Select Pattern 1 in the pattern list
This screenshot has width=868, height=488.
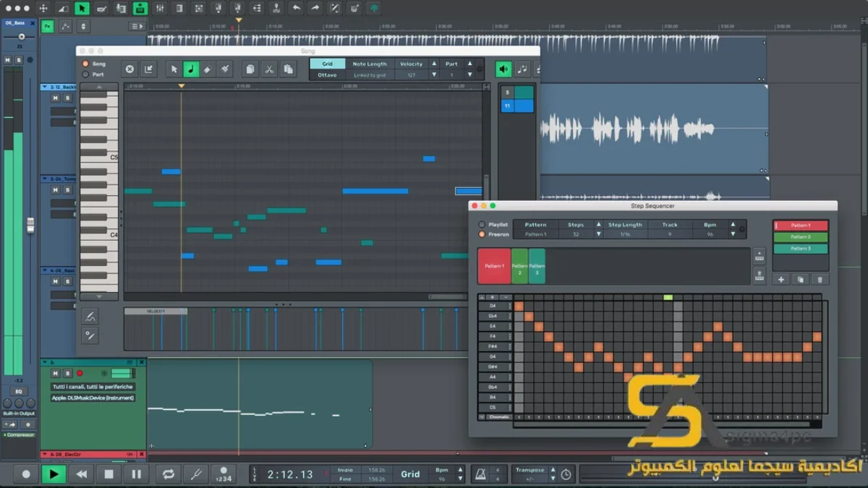[801, 226]
